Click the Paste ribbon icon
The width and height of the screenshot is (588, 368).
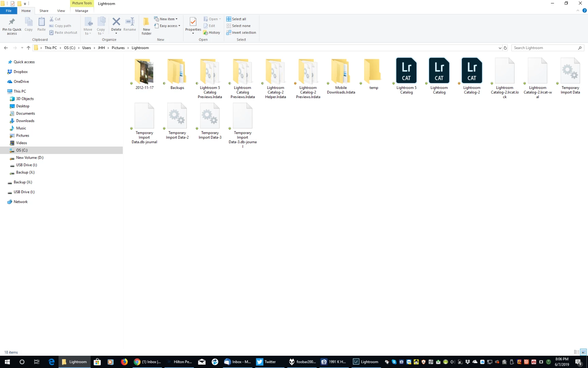click(x=42, y=25)
